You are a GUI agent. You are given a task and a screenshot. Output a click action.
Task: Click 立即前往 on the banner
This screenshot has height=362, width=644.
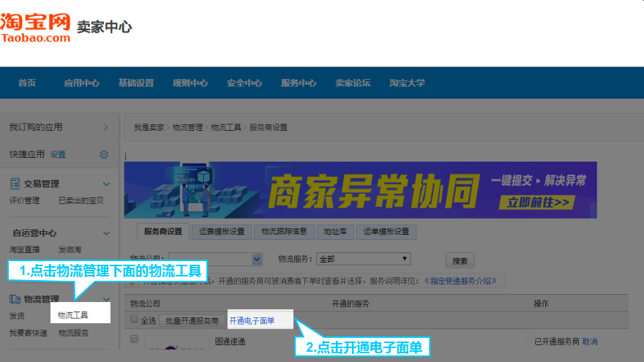pos(537,203)
